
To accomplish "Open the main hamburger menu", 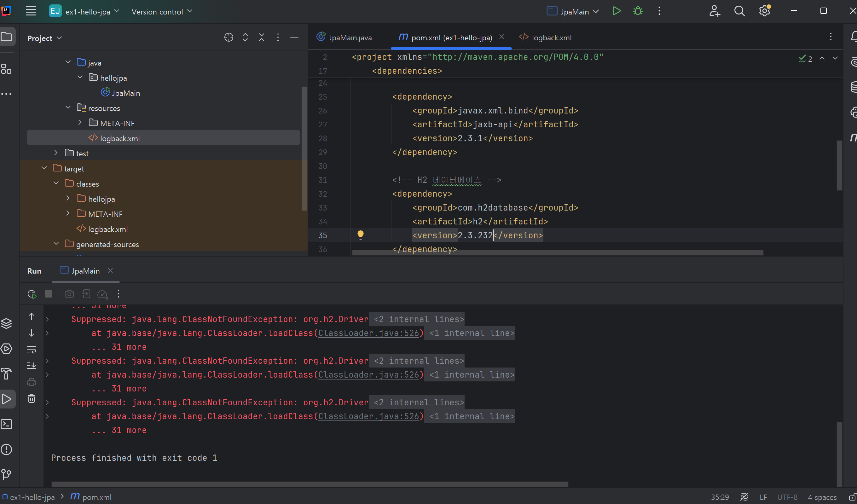I will click(x=31, y=11).
